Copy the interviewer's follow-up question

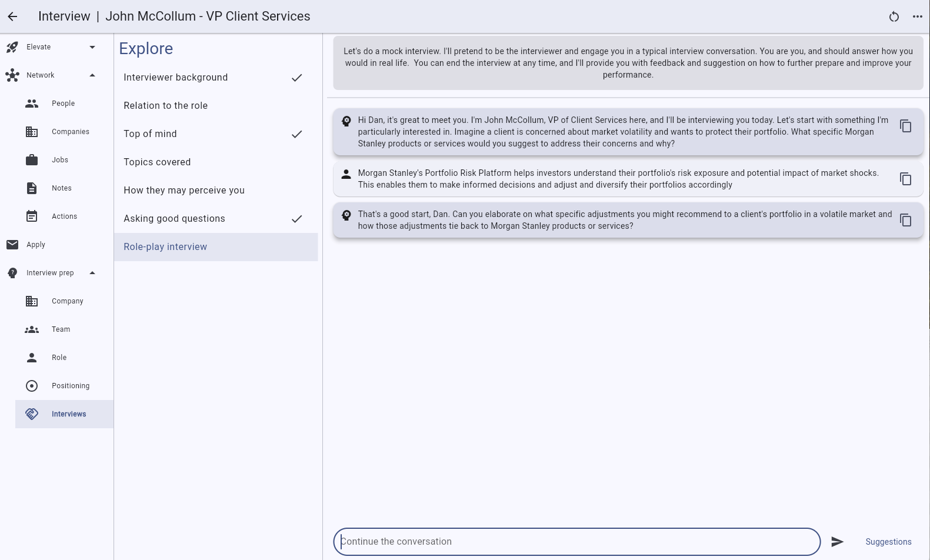pos(905,220)
